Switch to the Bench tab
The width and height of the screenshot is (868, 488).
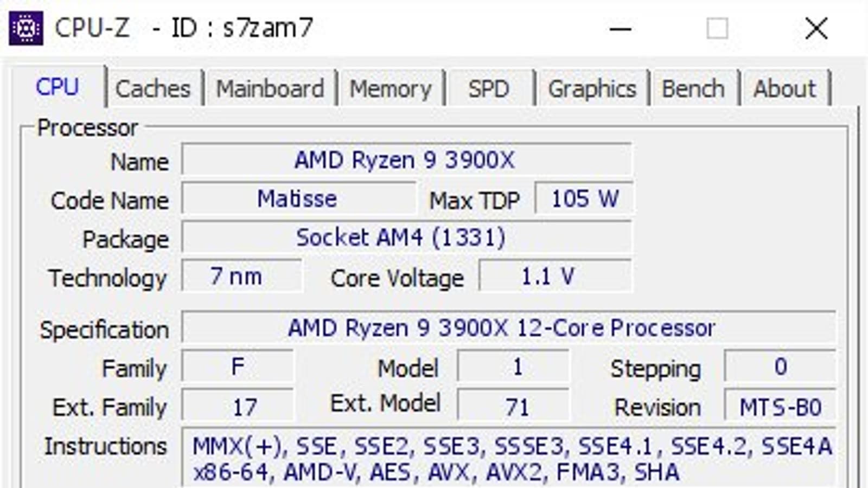693,88
